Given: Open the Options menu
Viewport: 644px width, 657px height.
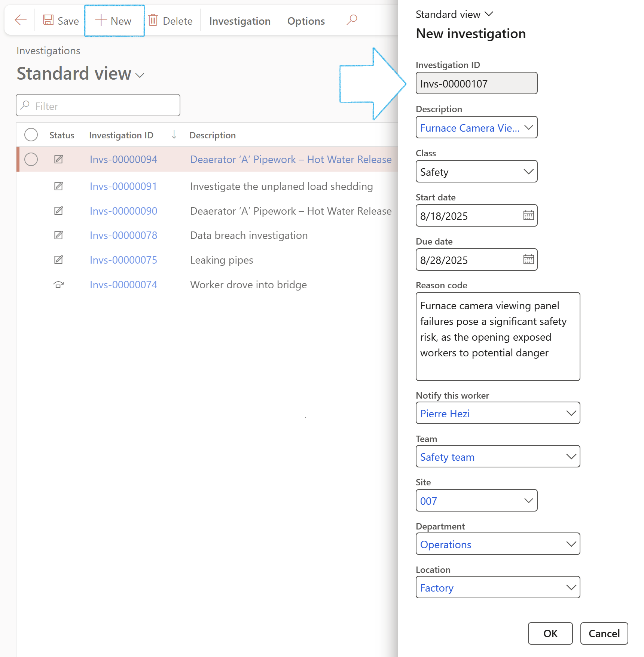Looking at the screenshot, I should 306,21.
